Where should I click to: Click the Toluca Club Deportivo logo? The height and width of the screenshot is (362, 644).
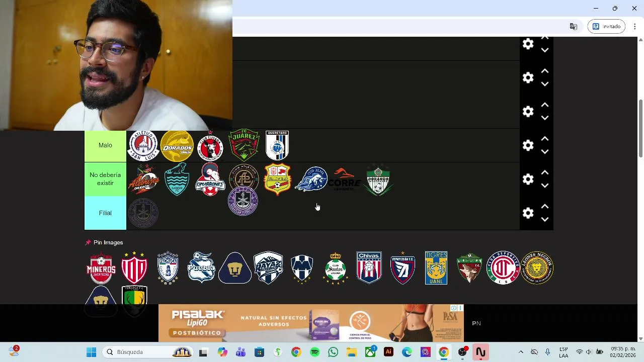(x=503, y=268)
